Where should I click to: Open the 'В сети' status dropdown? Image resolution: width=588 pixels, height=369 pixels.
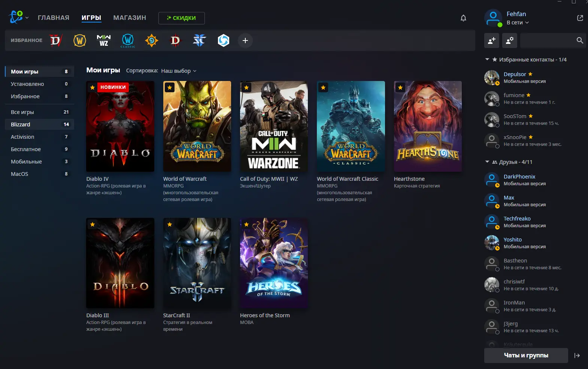(518, 22)
